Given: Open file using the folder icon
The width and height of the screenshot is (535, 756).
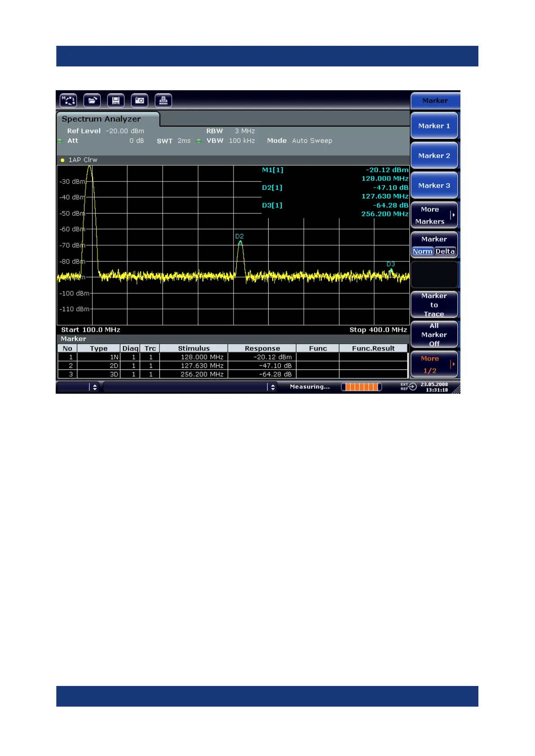Looking at the screenshot, I should 92,101.
